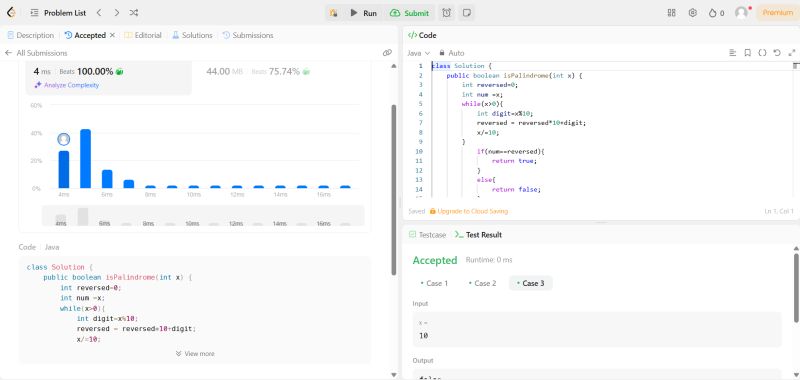
Task: Click the bookmark icon in code editor
Action: (x=747, y=53)
